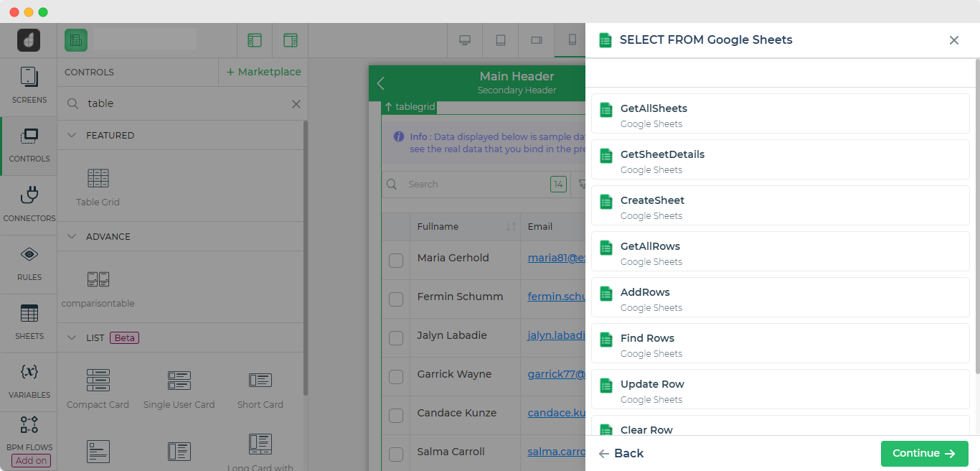This screenshot has width=980, height=471.
Task: Check the Garrick Wayne row checkbox
Action: 396,377
